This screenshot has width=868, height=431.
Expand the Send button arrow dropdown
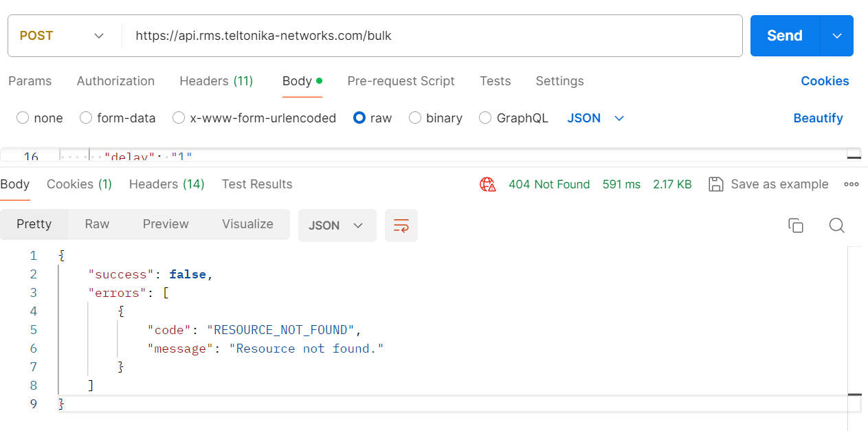[836, 36]
